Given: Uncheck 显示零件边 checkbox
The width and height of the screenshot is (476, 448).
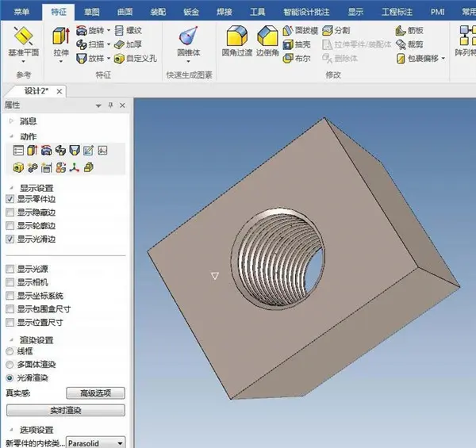Looking at the screenshot, I should pyautogui.click(x=10, y=199).
